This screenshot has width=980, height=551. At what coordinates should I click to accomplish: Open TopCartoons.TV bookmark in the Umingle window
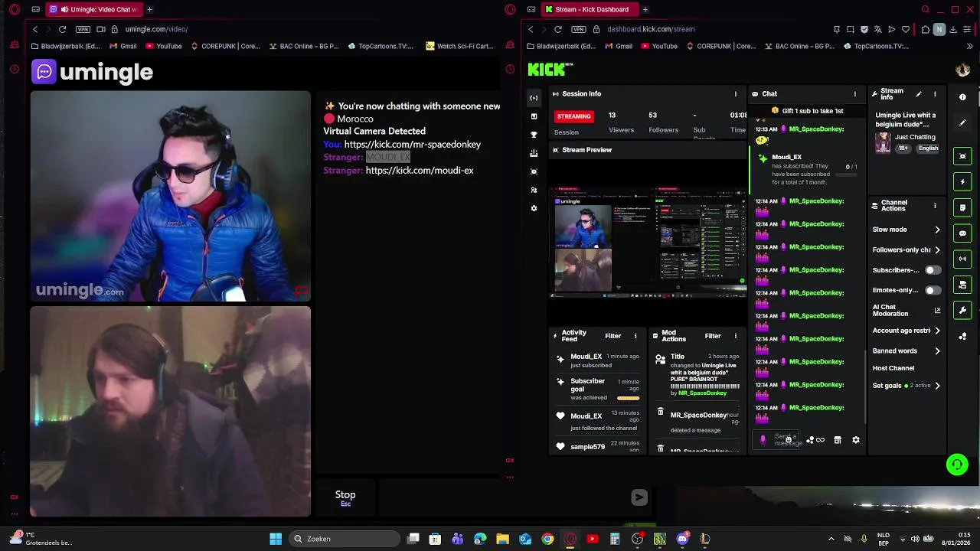pos(380,46)
